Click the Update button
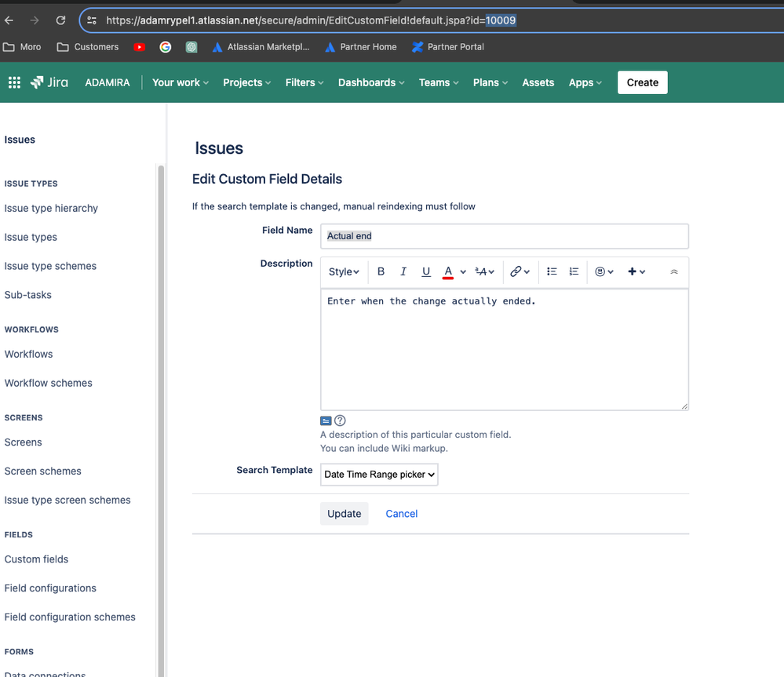This screenshot has width=784, height=677. click(344, 514)
